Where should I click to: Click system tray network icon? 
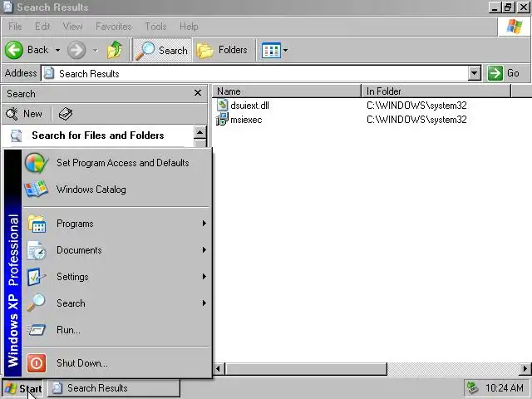[473, 388]
